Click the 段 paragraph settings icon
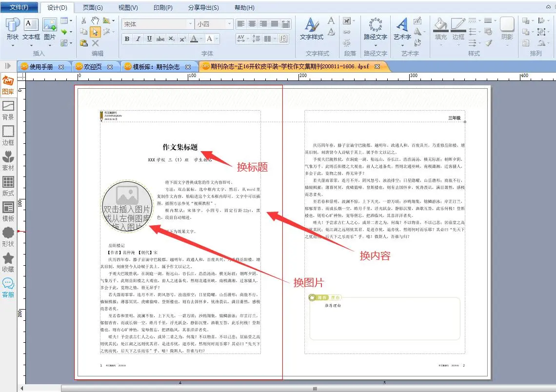Image resolution: width=556 pixels, height=392 pixels. click(x=283, y=39)
